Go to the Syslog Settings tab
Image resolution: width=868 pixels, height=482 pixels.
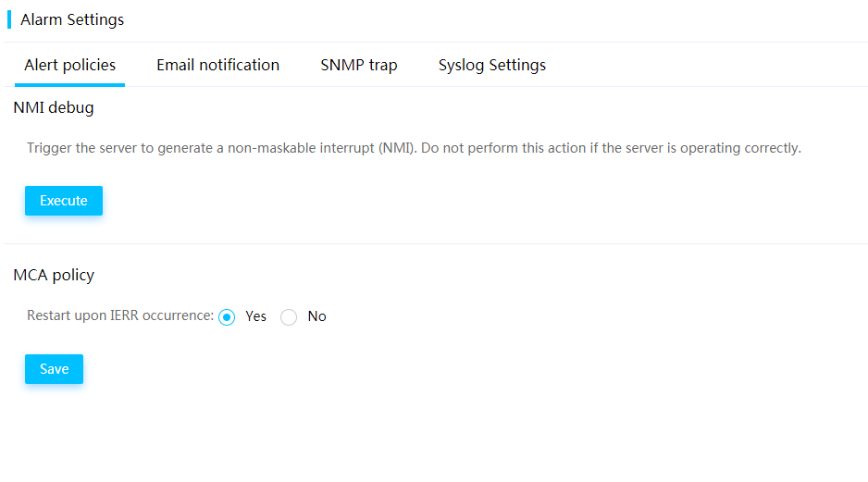pos(491,66)
